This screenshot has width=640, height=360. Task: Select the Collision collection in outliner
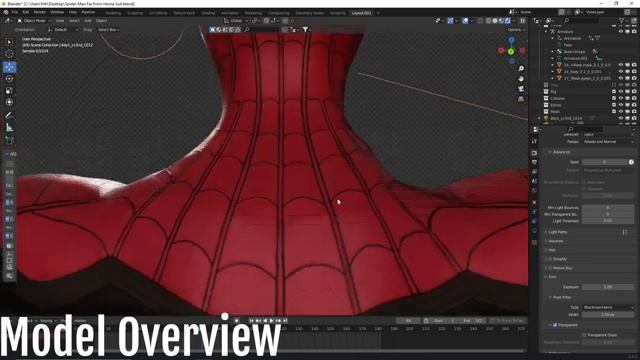(x=558, y=98)
